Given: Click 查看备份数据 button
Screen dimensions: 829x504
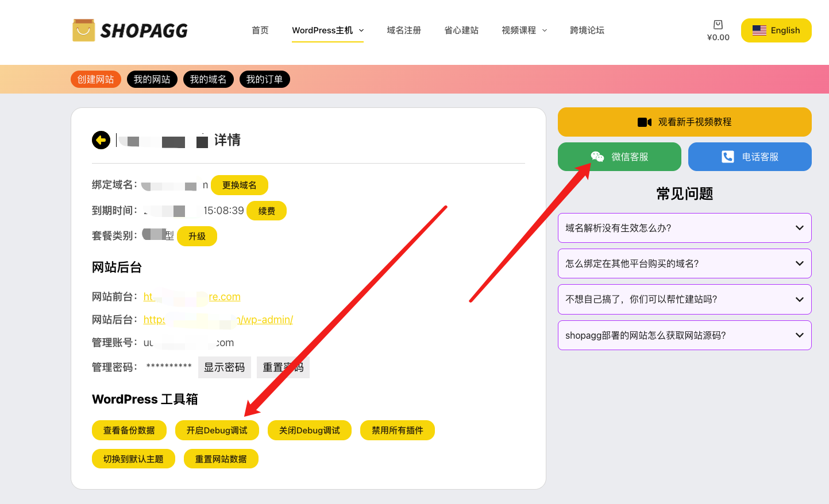Looking at the screenshot, I should click(129, 431).
